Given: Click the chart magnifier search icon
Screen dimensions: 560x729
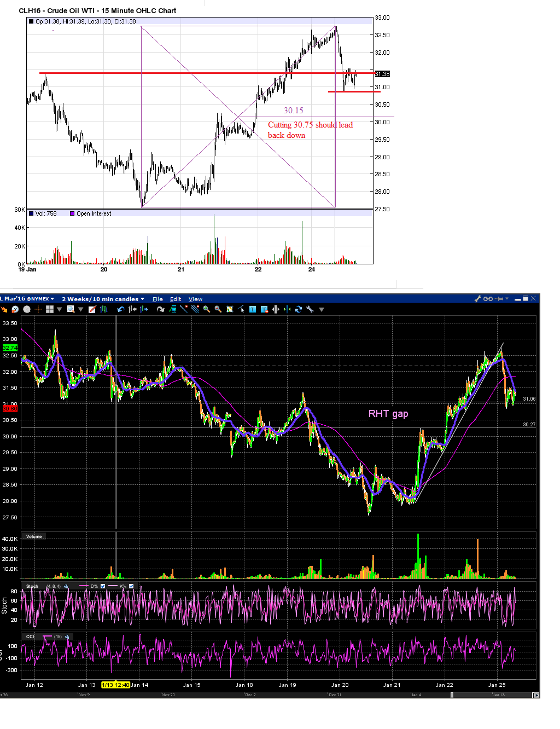Looking at the screenshot, I should tap(71, 309).
